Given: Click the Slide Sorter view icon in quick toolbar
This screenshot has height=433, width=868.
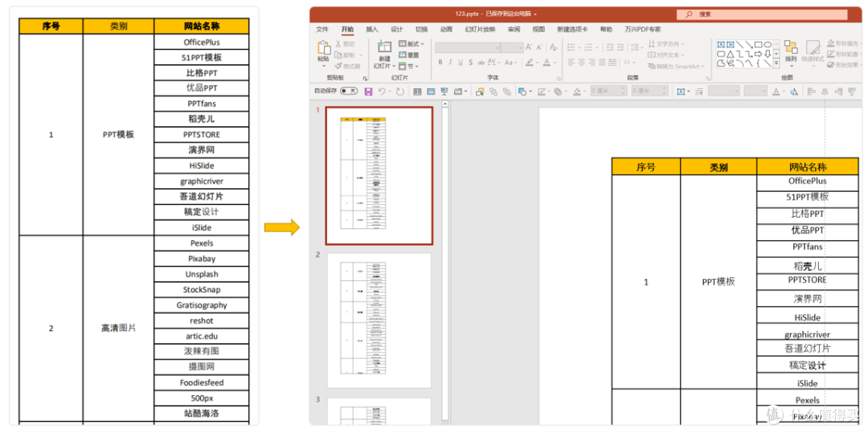Looking at the screenshot, I should pos(417,92).
